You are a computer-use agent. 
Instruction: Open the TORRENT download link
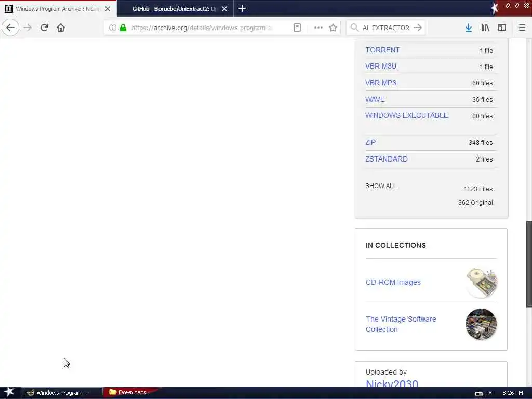click(382, 50)
